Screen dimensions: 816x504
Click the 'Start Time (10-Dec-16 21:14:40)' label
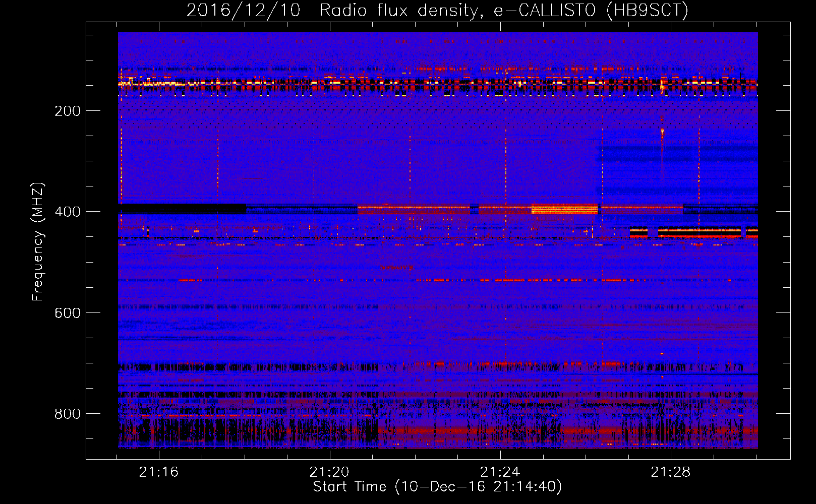437,487
